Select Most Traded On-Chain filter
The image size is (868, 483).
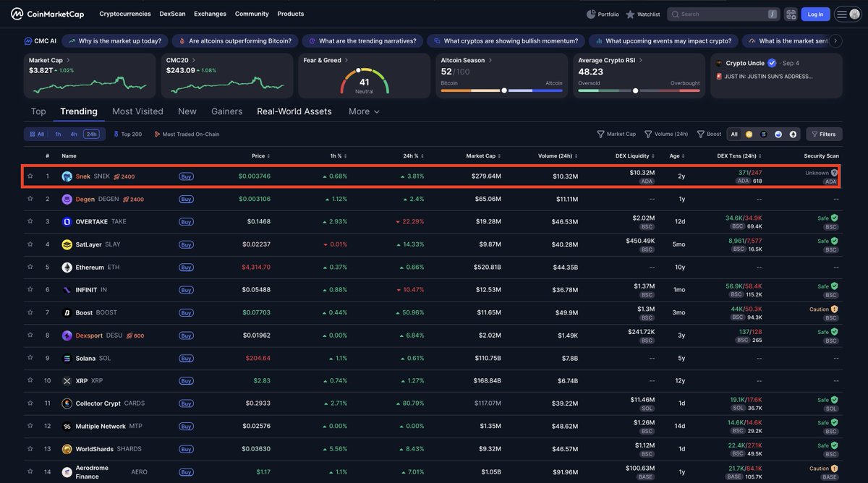[x=187, y=134]
